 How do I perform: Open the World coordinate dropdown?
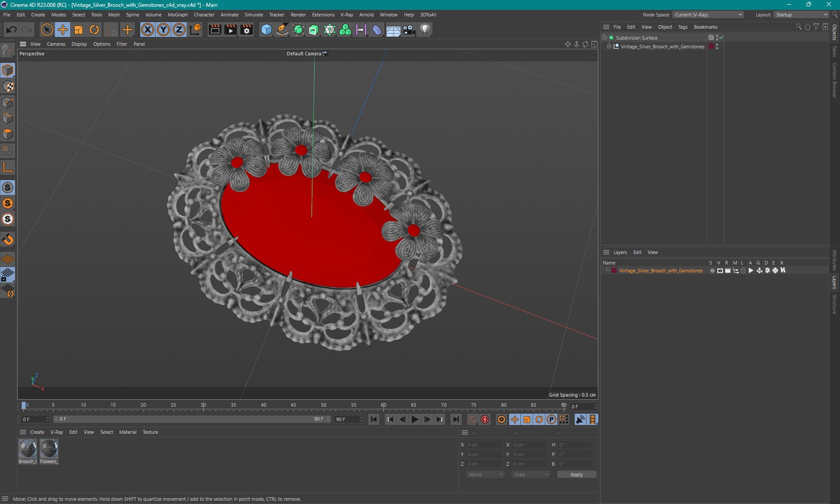tap(485, 475)
